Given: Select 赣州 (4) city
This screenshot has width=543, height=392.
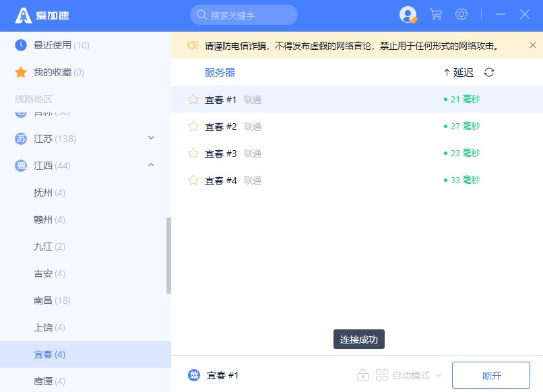Looking at the screenshot, I should point(86,220).
